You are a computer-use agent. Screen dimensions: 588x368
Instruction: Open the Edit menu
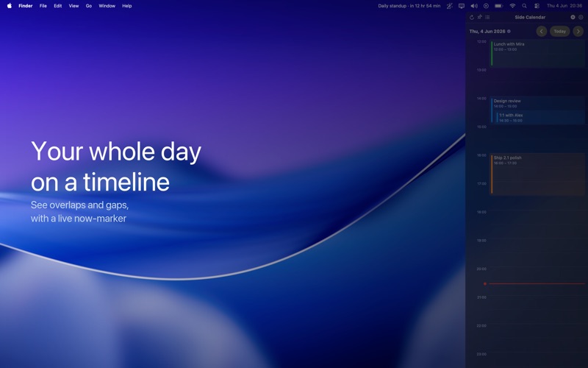pos(58,6)
